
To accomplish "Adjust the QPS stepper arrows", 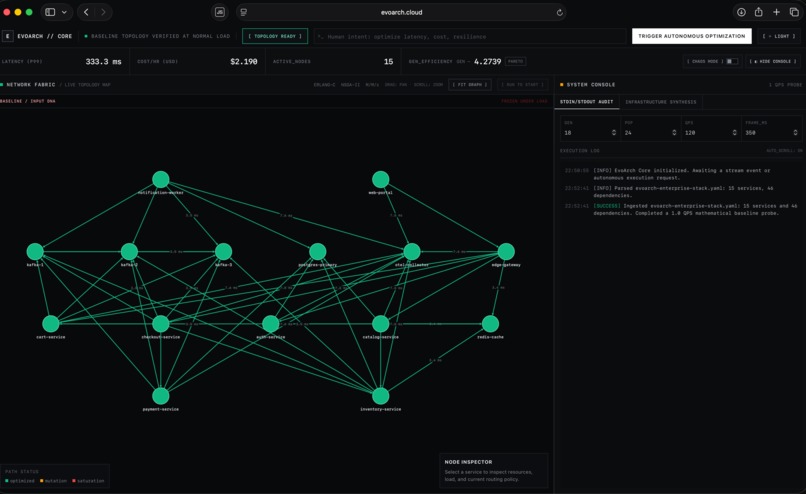I will (x=735, y=133).
